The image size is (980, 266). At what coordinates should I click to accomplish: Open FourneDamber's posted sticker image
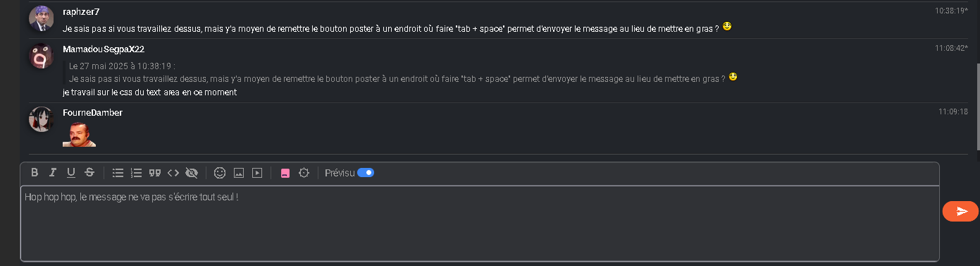79,134
